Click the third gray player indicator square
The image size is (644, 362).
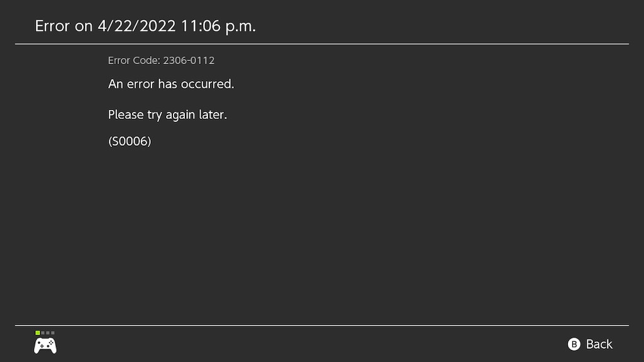pyautogui.click(x=48, y=332)
